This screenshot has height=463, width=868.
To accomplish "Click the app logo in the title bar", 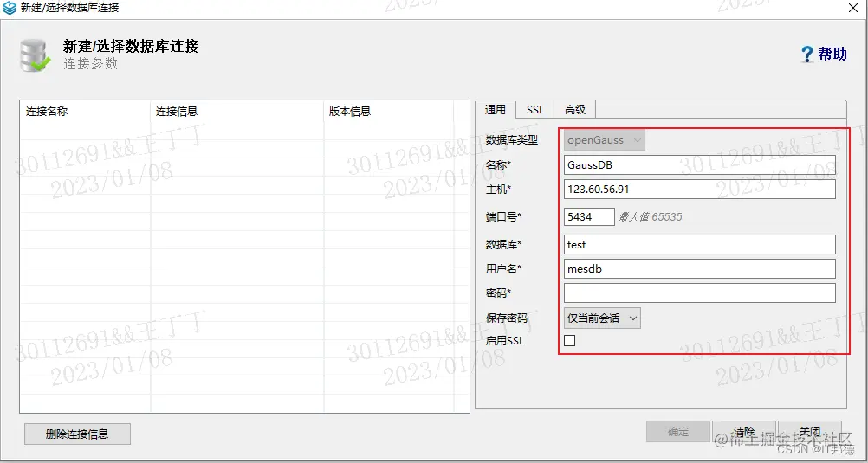I will click(x=10, y=8).
